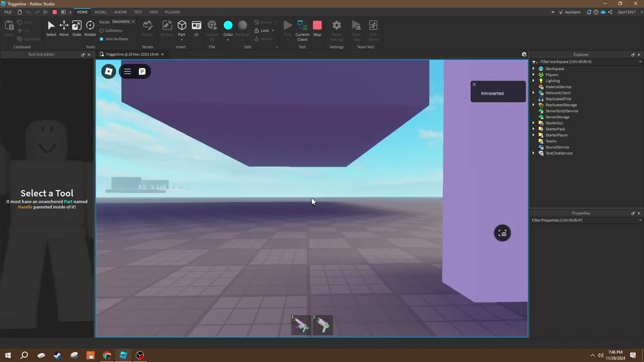This screenshot has width=644, height=362.
Task: Open the Color dropdown arrow
Action: tap(228, 39)
